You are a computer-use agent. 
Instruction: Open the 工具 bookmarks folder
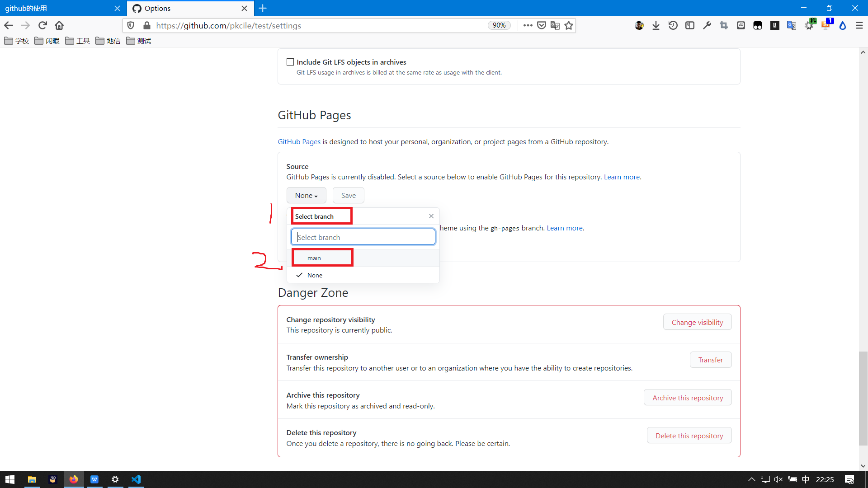click(77, 41)
